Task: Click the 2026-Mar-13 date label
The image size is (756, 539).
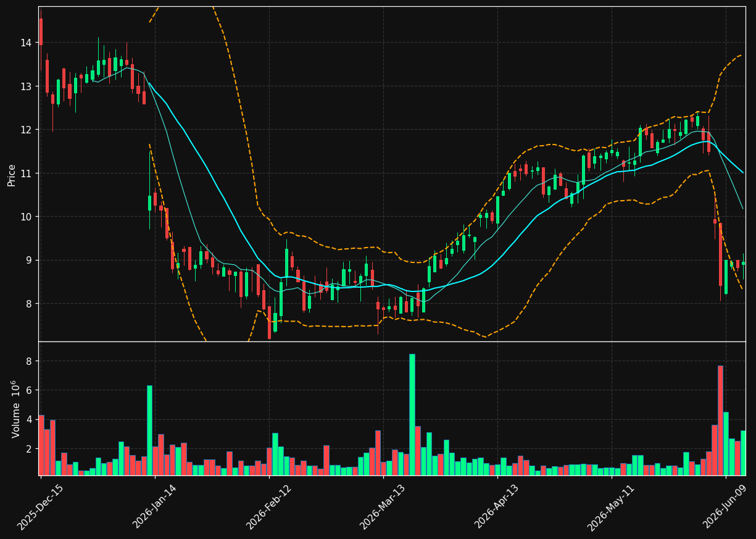Action: click(x=383, y=507)
